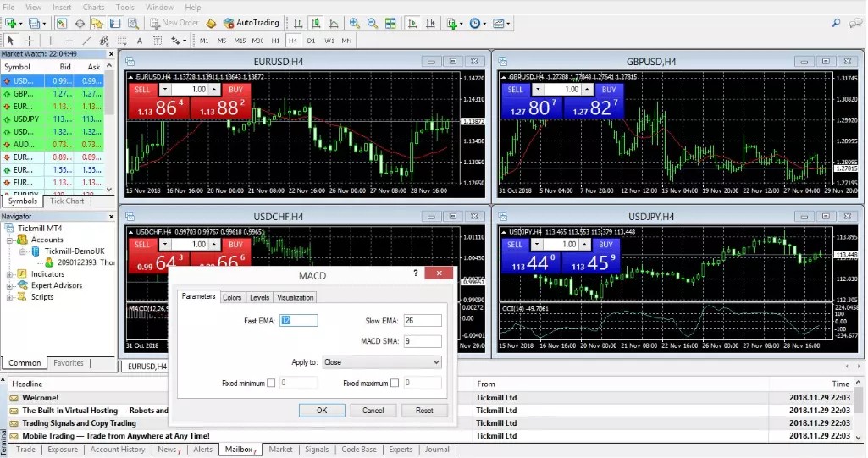The image size is (868, 458).
Task: Open EURUSD chart volume dropdown
Action: [164, 89]
